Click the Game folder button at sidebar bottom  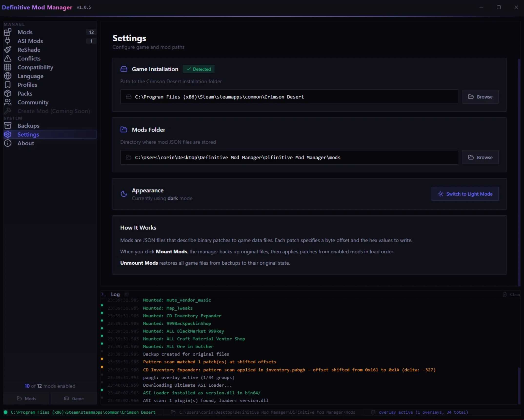click(x=74, y=398)
